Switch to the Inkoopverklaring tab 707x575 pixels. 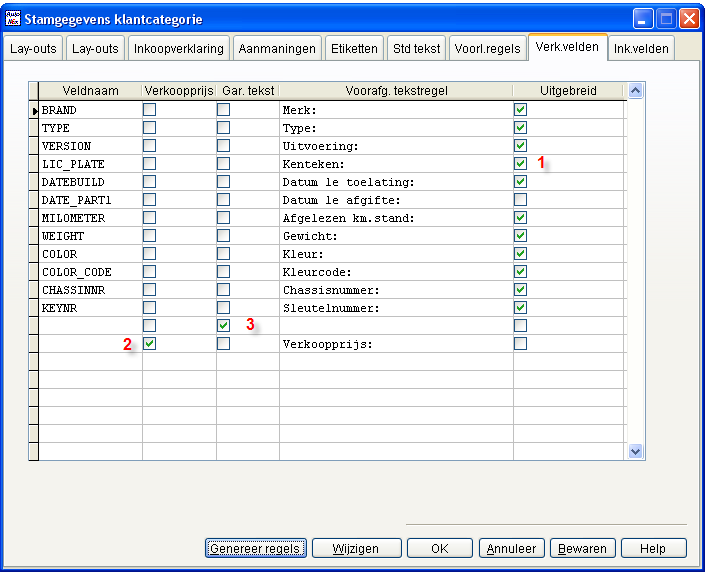tap(179, 48)
